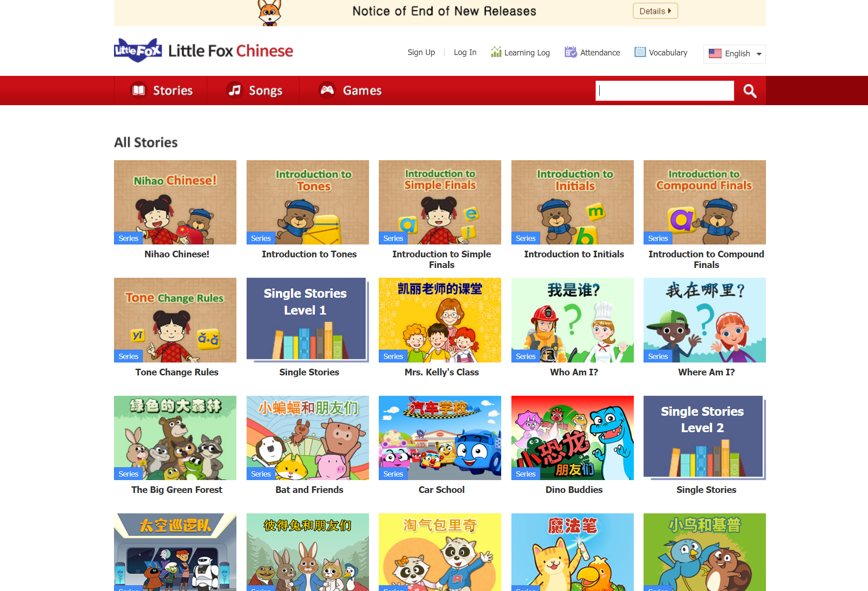The image size is (868, 591).
Task: Open the Car School title link
Action: pyautogui.click(x=441, y=490)
